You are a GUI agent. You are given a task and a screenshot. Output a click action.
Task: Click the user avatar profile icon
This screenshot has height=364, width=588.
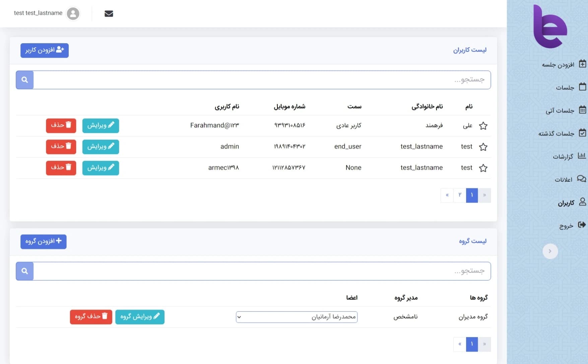(73, 14)
